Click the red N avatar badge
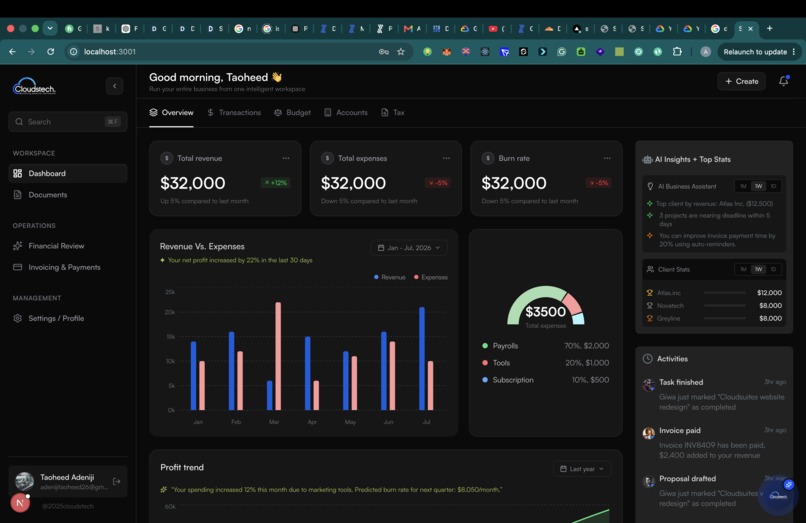The height and width of the screenshot is (523, 806). click(x=20, y=503)
